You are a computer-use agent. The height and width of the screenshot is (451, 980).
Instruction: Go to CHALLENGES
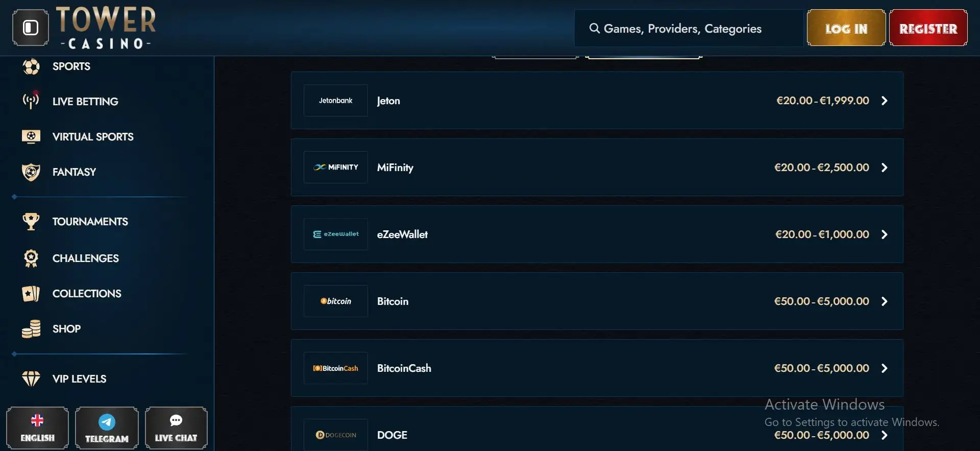86,258
